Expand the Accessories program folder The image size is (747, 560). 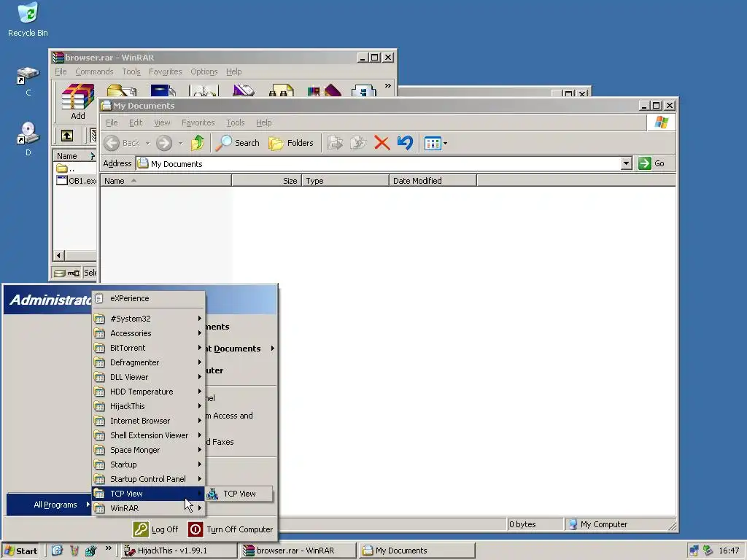point(149,333)
